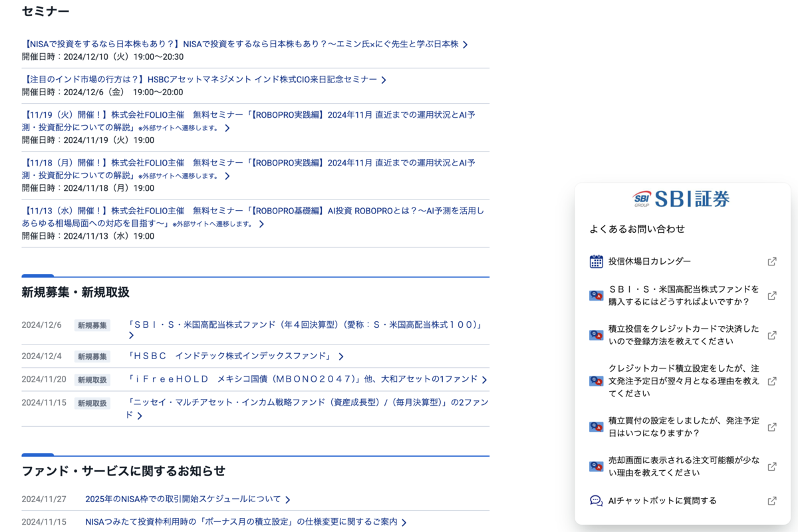Click ファンド・サービスに関するお知らせ heading
This screenshot has width=798, height=532.
tap(124, 471)
